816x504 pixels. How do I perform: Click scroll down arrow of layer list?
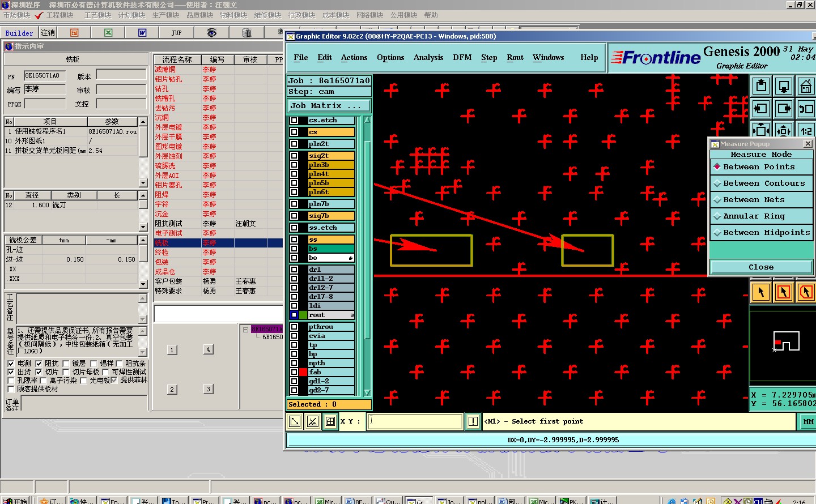[x=367, y=392]
